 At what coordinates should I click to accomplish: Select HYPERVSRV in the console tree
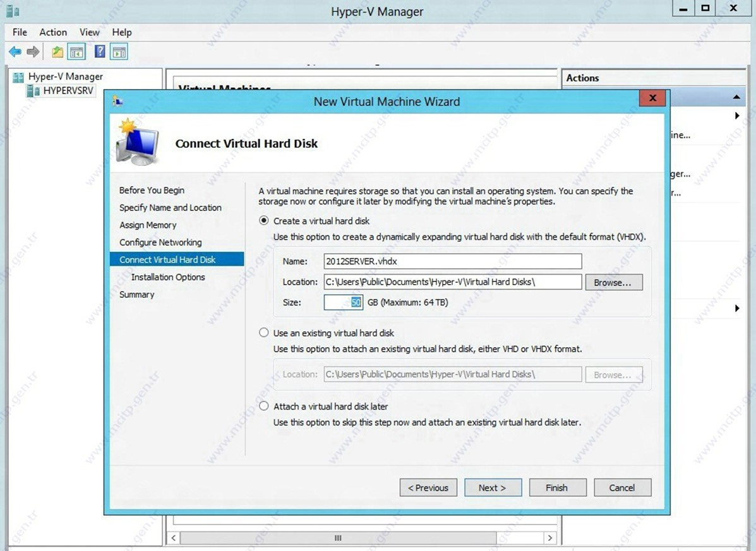coord(68,90)
